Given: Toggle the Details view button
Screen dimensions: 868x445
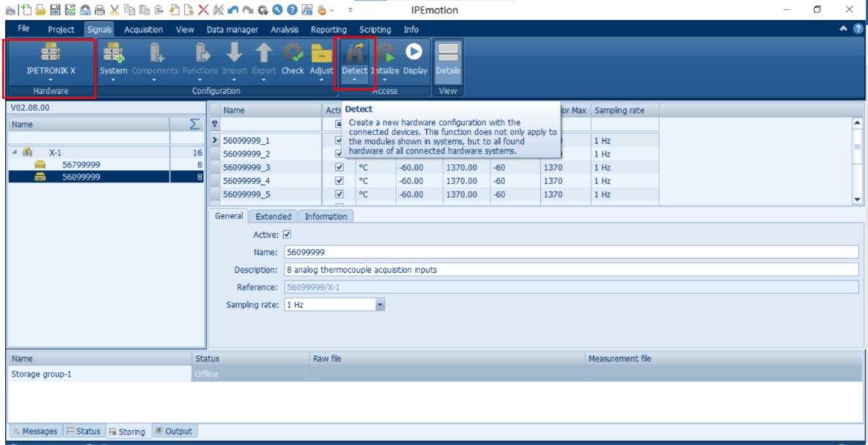Looking at the screenshot, I should [x=448, y=53].
